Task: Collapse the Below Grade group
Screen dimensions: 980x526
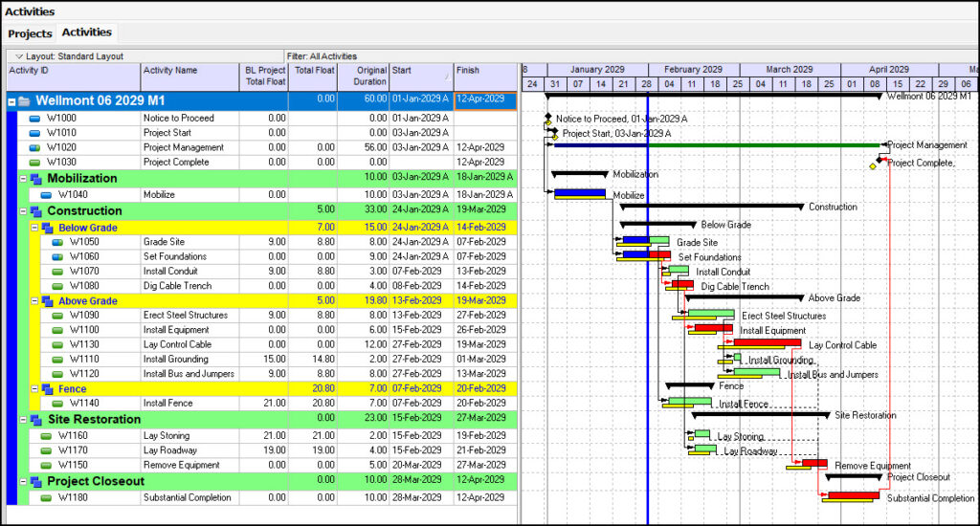Action: click(35, 228)
